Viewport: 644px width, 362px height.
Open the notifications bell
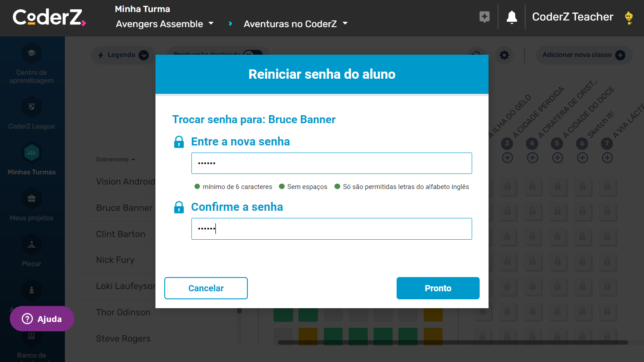pos(512,17)
